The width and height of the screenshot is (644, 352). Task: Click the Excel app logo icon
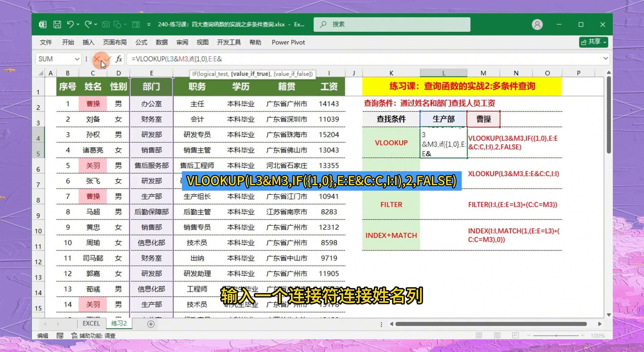tap(43, 25)
